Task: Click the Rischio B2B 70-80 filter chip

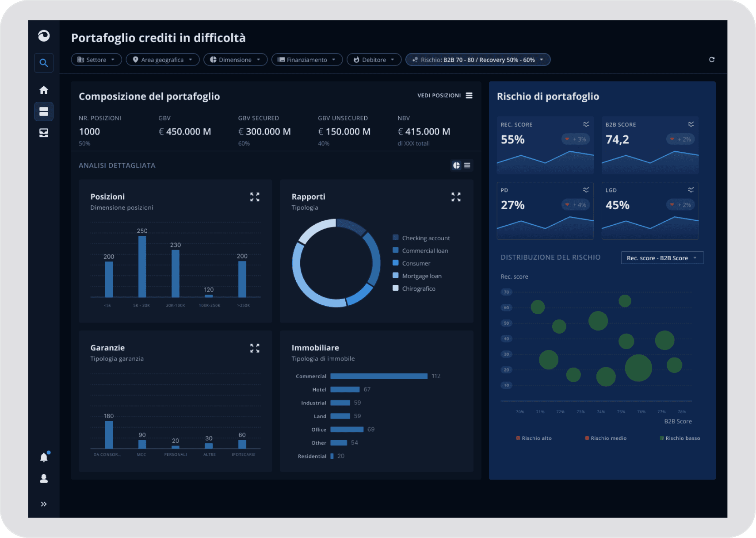Action: point(477,59)
